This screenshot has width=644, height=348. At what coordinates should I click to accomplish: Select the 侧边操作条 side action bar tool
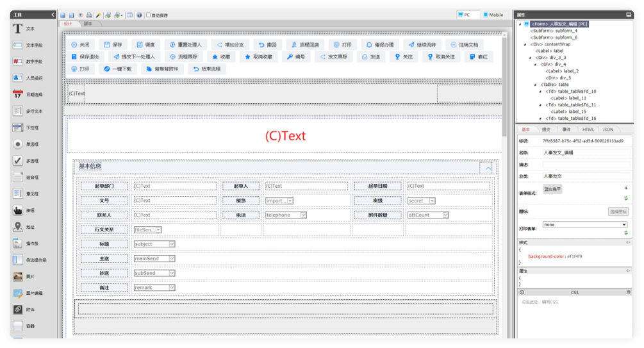pos(29,260)
